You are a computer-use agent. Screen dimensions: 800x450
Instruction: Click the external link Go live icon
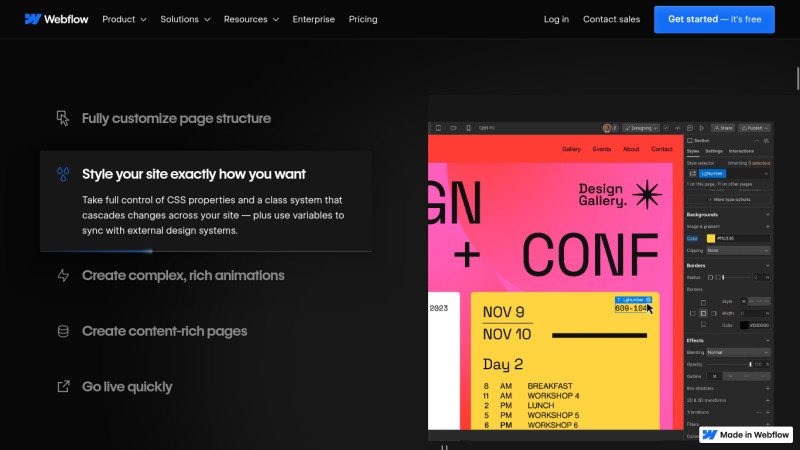pyautogui.click(x=63, y=387)
